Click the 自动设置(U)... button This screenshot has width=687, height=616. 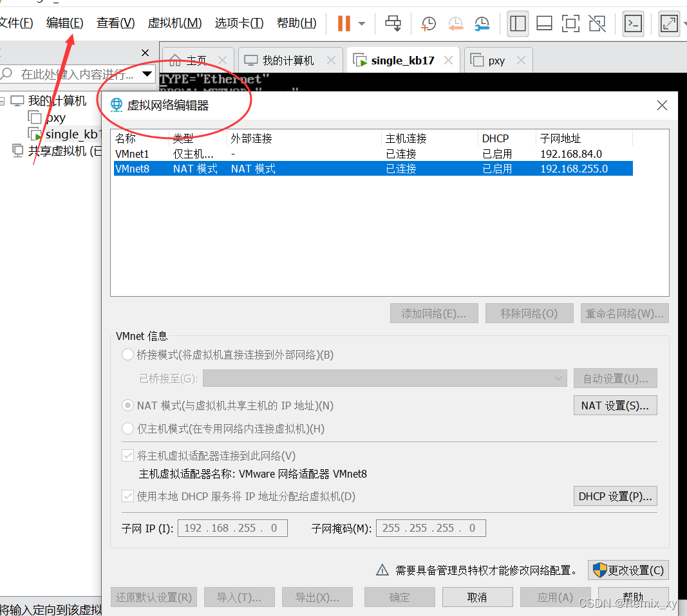coord(615,378)
